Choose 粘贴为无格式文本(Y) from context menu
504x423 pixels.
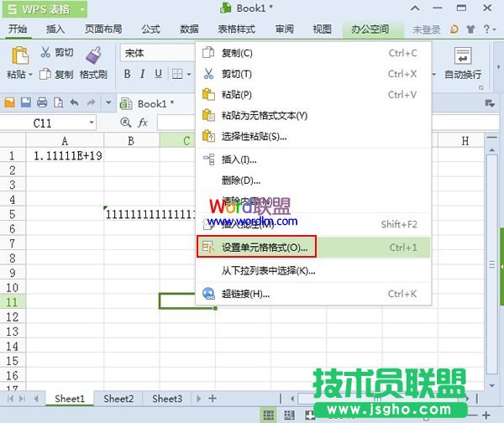coord(313,116)
